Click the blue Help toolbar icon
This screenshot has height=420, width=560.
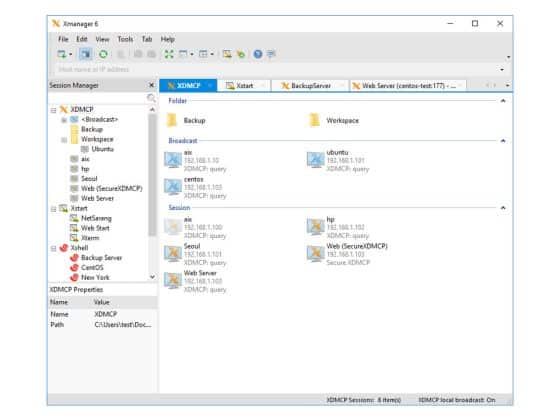pos(258,54)
